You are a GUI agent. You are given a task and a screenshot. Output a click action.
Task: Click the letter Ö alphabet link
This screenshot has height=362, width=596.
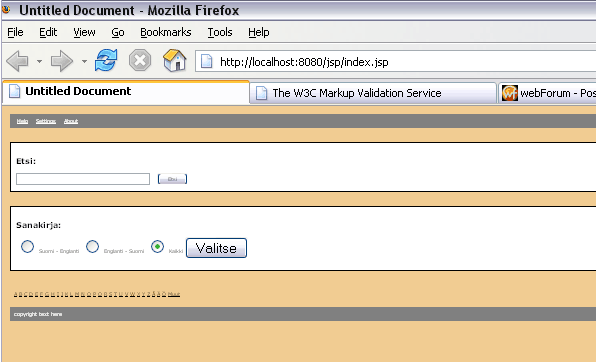[164, 294]
